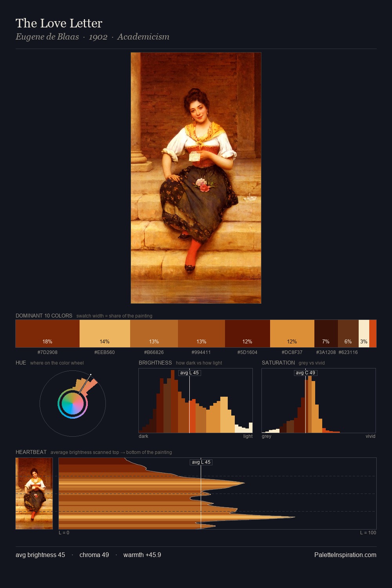Click the hex label "#DC8F37"

click(292, 352)
